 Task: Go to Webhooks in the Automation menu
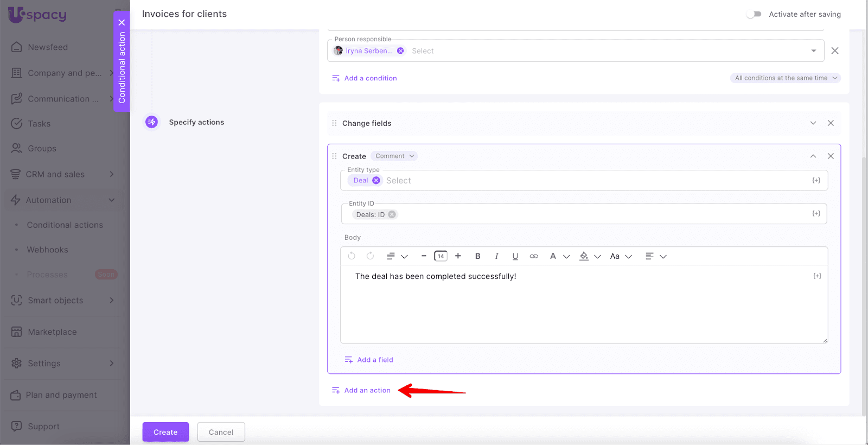click(47, 250)
